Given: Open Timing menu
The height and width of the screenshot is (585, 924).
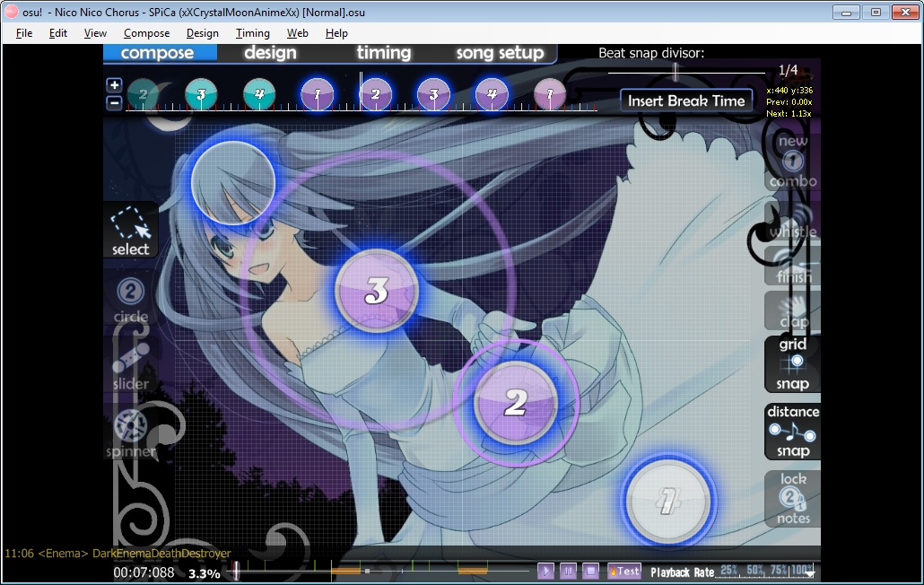Looking at the screenshot, I should coord(253,33).
